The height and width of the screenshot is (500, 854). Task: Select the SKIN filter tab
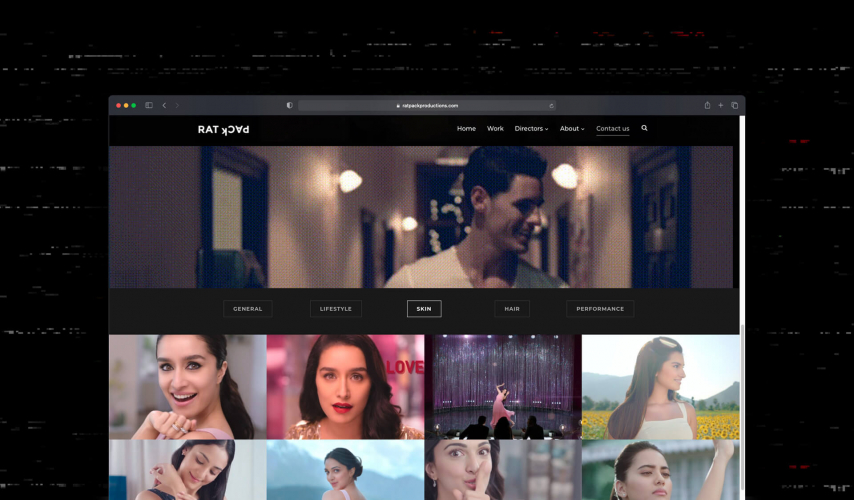point(424,309)
